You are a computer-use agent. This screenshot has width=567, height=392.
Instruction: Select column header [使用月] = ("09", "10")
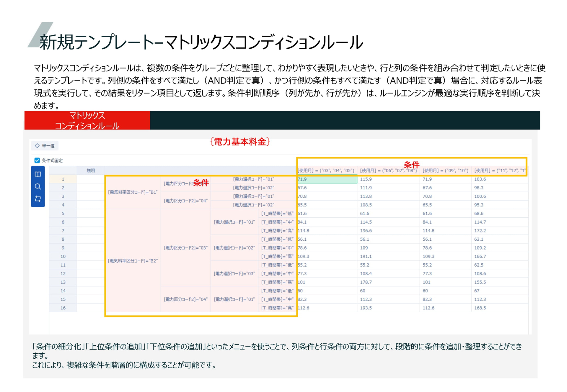tap(445, 170)
